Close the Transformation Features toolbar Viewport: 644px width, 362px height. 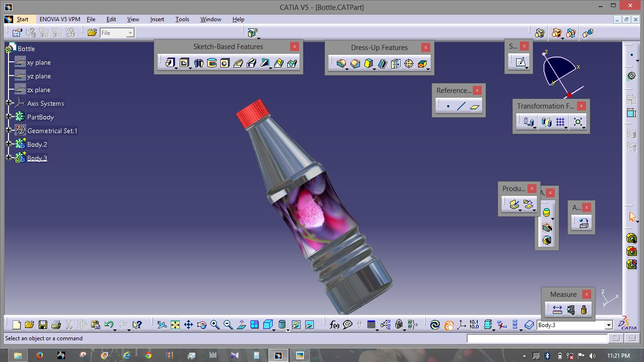click(x=581, y=106)
